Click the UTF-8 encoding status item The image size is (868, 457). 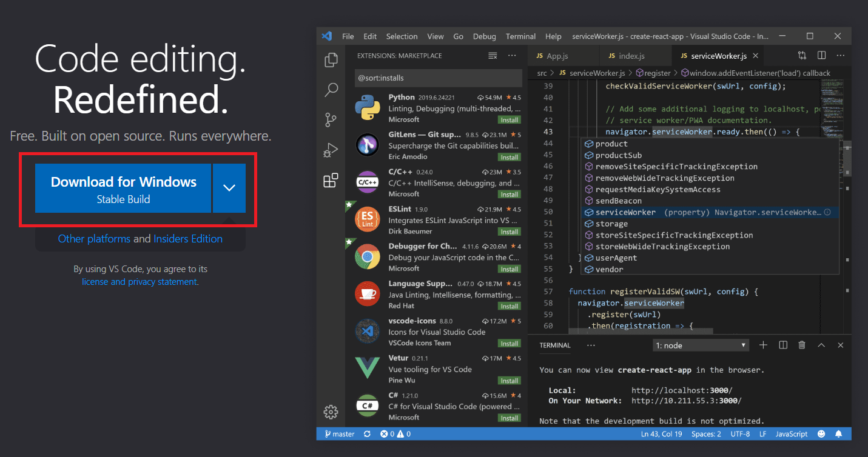[740, 434]
